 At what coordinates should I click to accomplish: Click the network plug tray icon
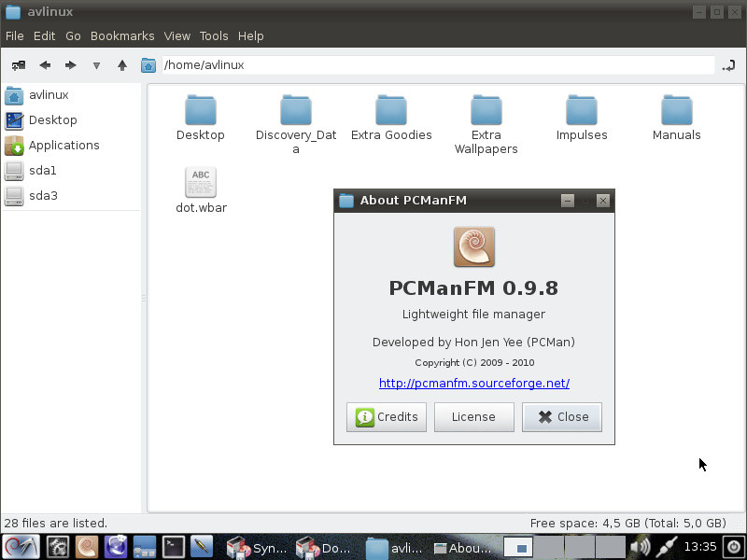[x=666, y=548]
